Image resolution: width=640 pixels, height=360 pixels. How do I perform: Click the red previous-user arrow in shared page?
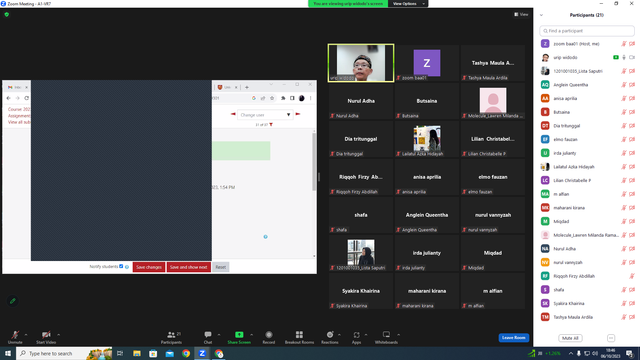[233, 114]
